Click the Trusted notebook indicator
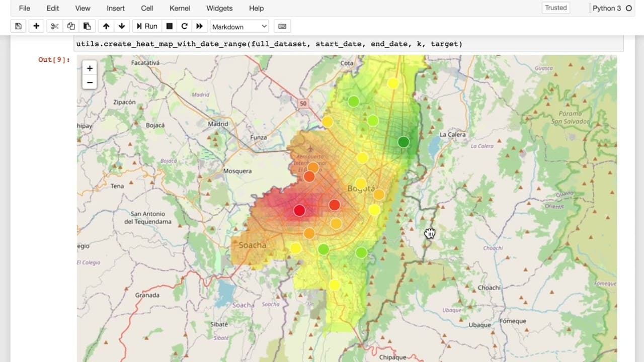 556,8
